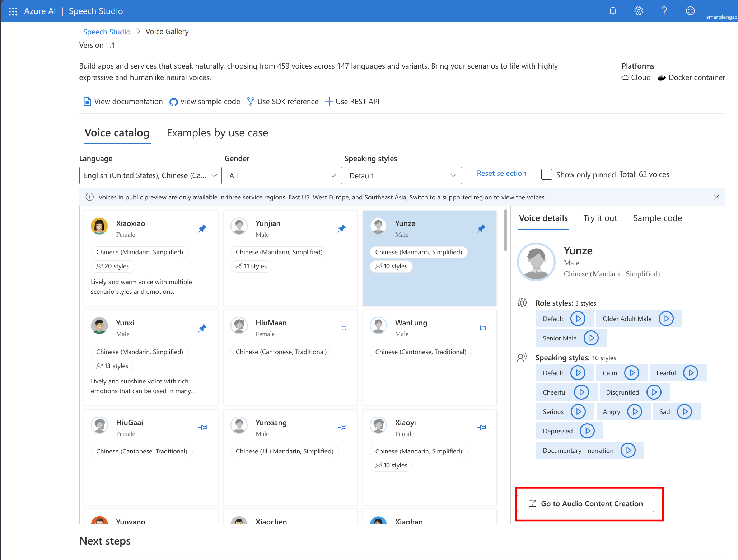Click the voice list scrollbar

505,230
